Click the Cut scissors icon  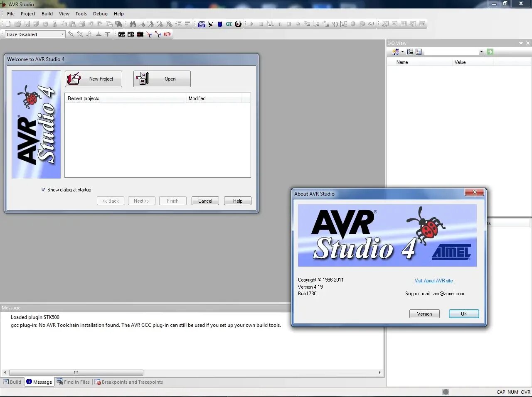[x=54, y=24]
